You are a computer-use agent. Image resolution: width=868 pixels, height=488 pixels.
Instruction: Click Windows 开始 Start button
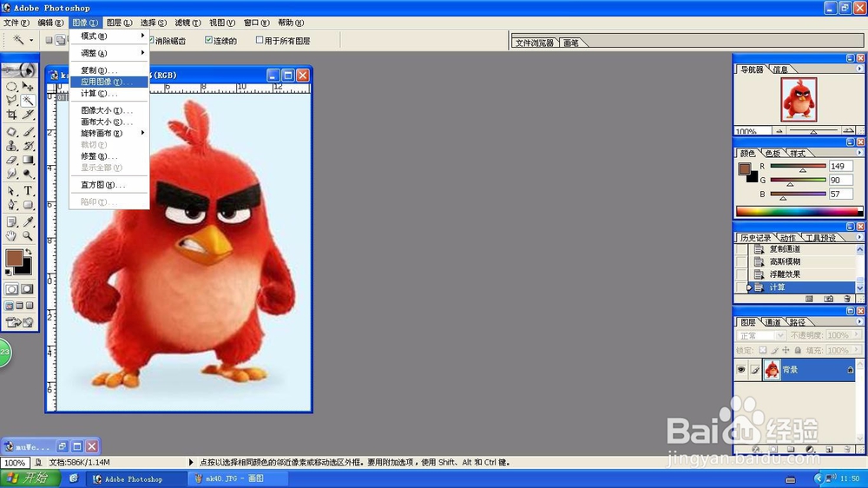tap(30, 478)
